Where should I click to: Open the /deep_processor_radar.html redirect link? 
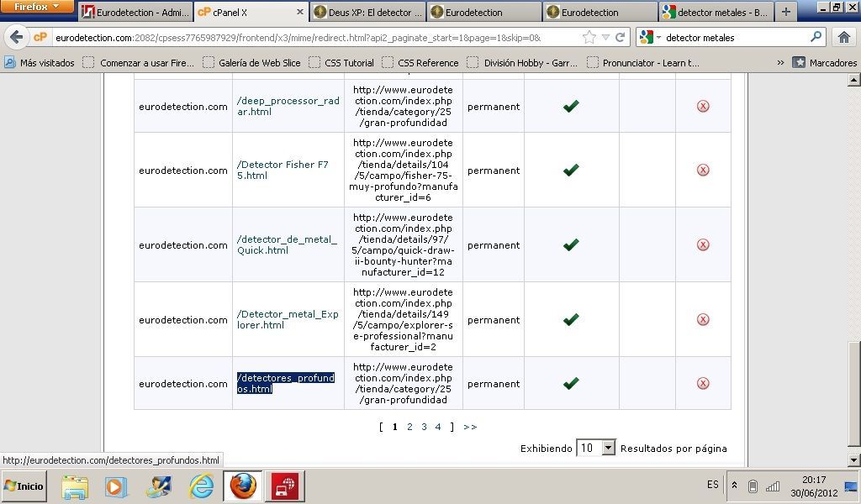pos(288,106)
